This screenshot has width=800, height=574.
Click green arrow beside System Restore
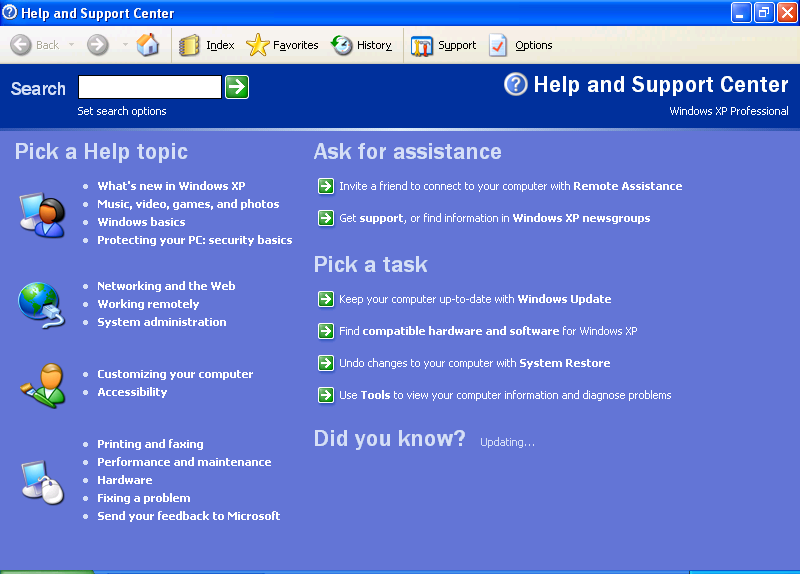pos(326,363)
